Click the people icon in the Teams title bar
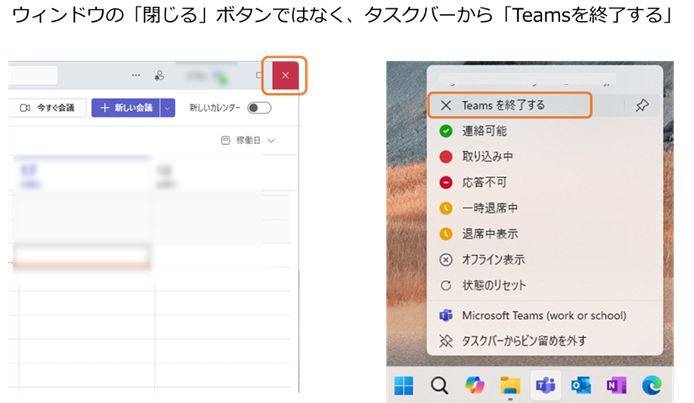Screen dimensions: 694x403 159,76
